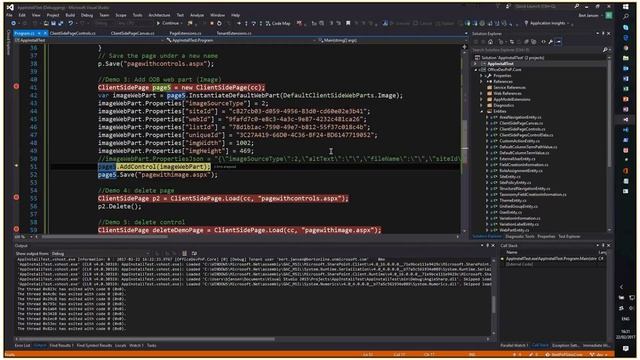Toggle the pin on Program.cs tab
The height and width of the screenshot is (360, 640).
[39, 33]
